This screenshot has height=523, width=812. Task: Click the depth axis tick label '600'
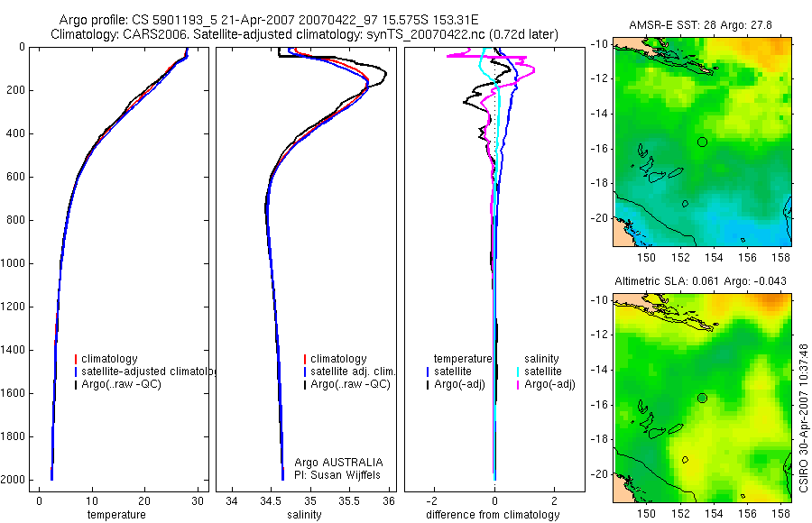(x=16, y=177)
